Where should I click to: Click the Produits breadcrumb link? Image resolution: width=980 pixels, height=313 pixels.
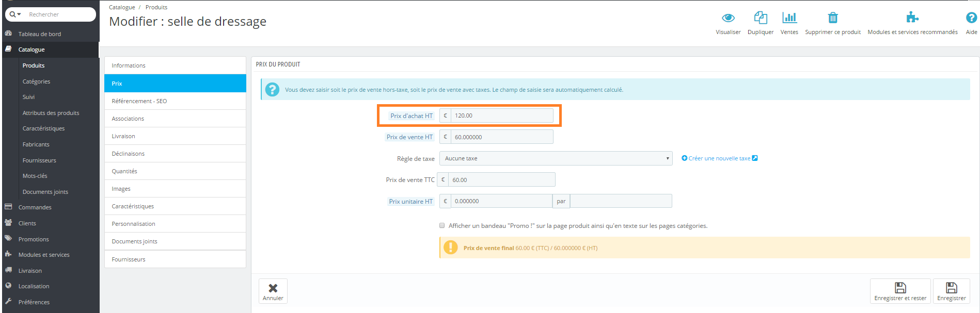point(156,7)
